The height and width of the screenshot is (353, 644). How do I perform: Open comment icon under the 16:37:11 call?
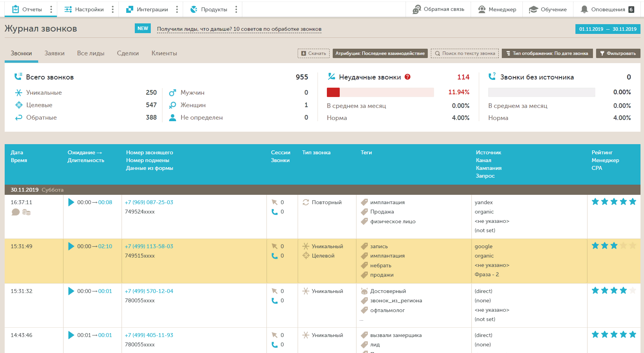coord(16,212)
